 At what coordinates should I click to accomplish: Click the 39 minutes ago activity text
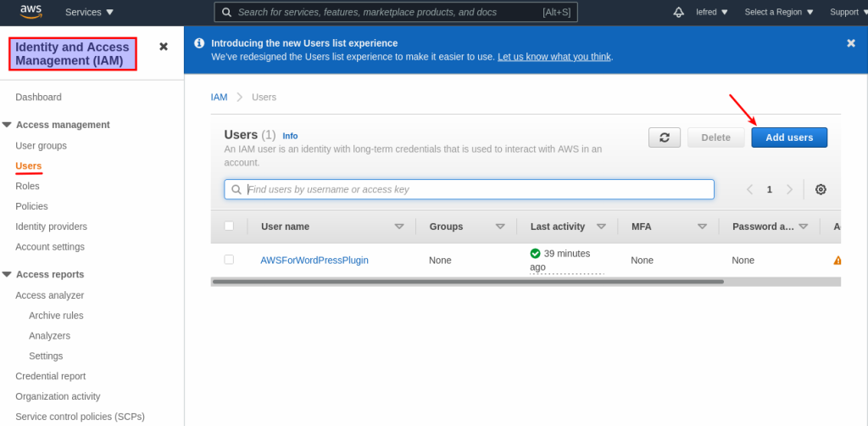[560, 261]
